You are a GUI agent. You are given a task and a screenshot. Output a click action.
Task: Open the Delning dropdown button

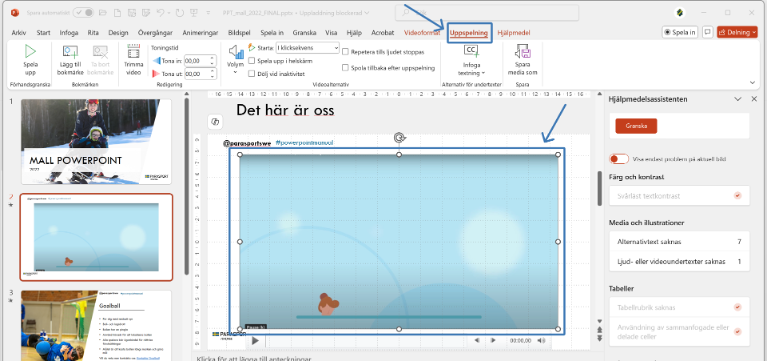coord(737,32)
